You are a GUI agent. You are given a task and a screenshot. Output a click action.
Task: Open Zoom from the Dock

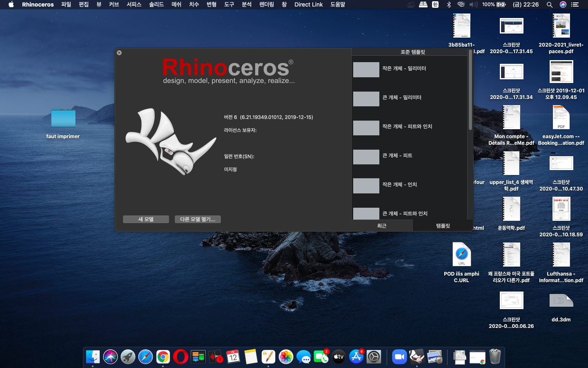[399, 357]
